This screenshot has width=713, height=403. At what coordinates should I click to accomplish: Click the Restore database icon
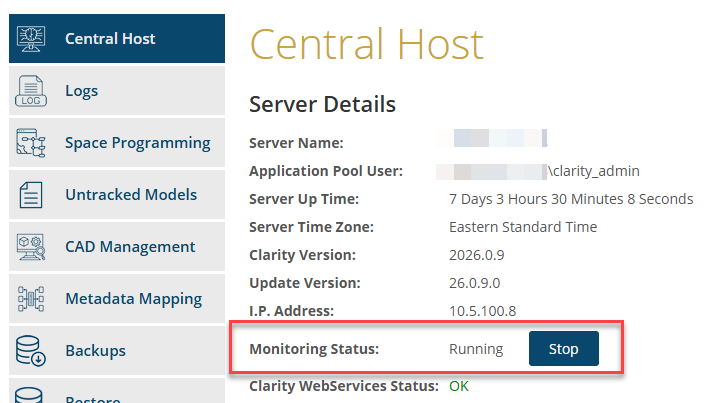pyautogui.click(x=32, y=395)
